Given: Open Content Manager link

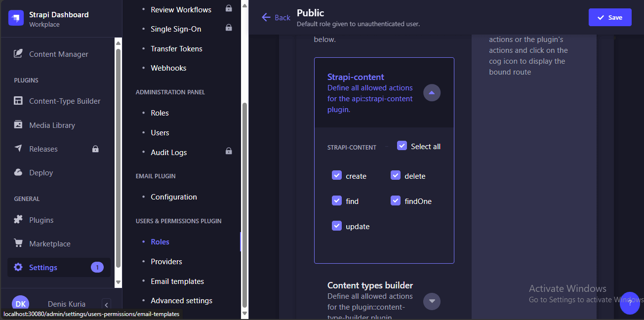Looking at the screenshot, I should 59,54.
